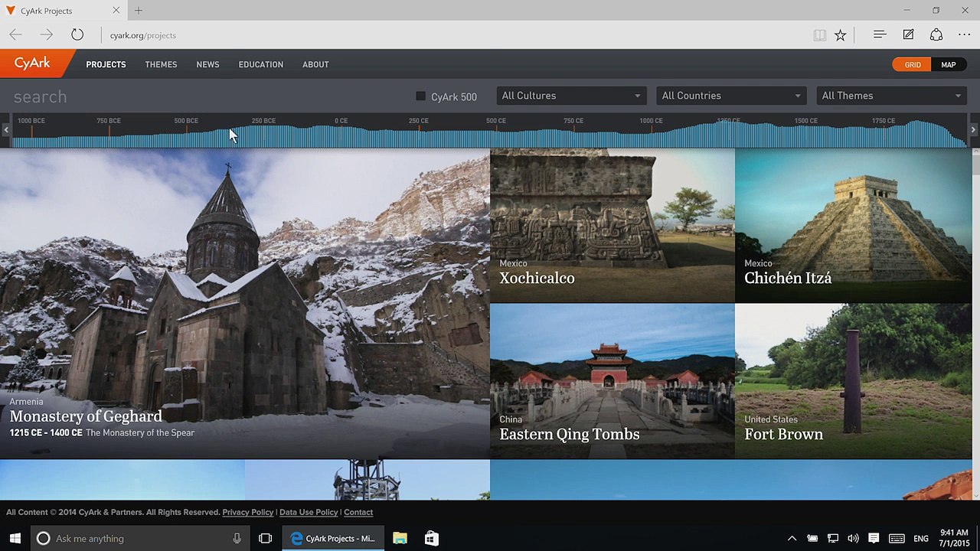Open the Hub menu icon
The width and height of the screenshot is (980, 551).
[x=879, y=34]
